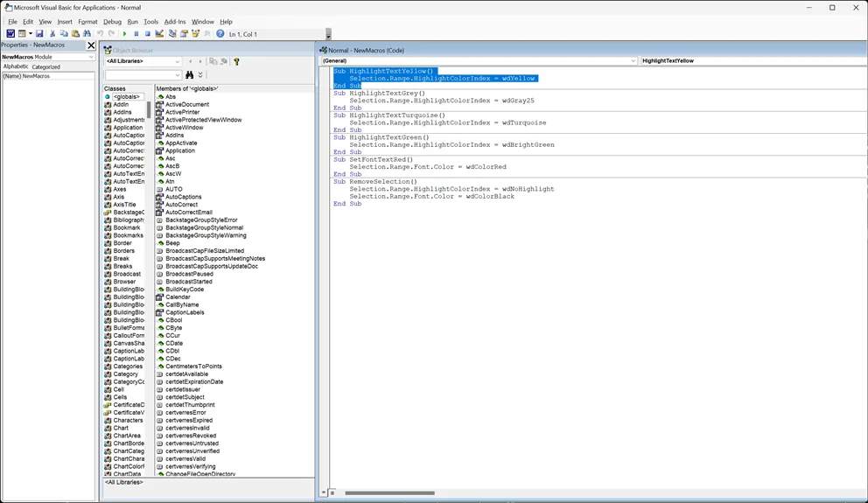Click the Classes list scrollbar thumb
This screenshot has height=503, width=868.
click(x=149, y=109)
